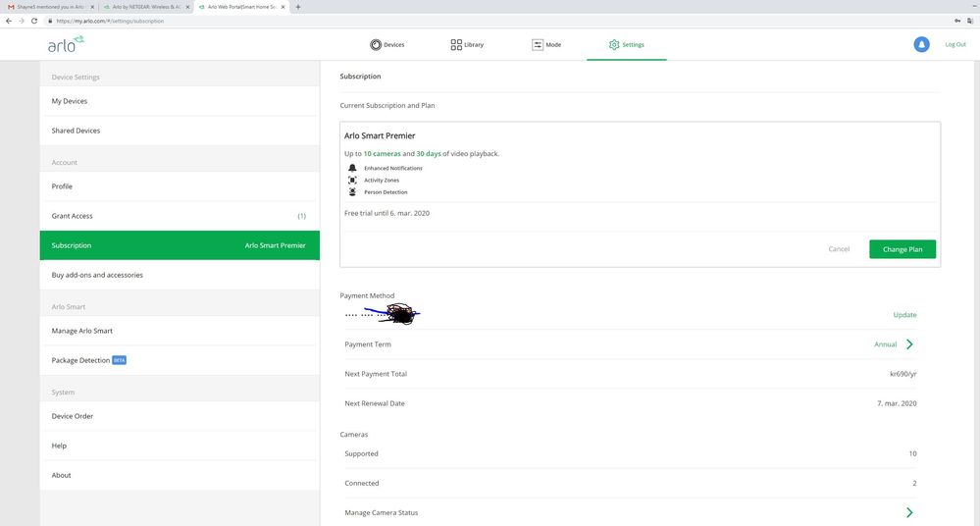Switch to Arlo by NETGEAR browser tab
The height and width of the screenshot is (526, 980).
tap(144, 7)
